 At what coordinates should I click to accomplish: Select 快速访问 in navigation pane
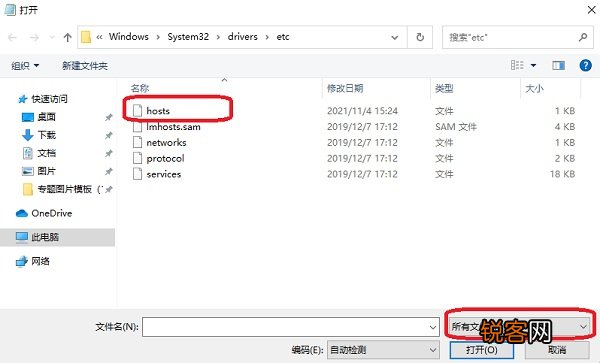click(x=49, y=99)
